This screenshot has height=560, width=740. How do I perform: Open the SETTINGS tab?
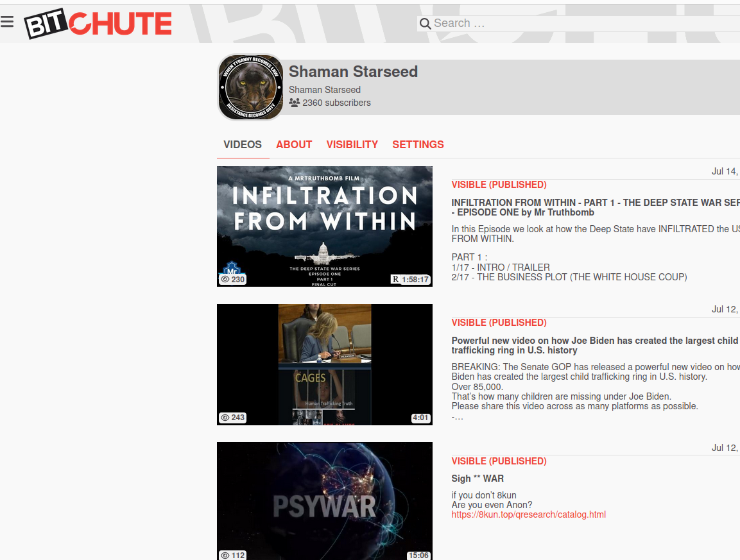coord(418,144)
